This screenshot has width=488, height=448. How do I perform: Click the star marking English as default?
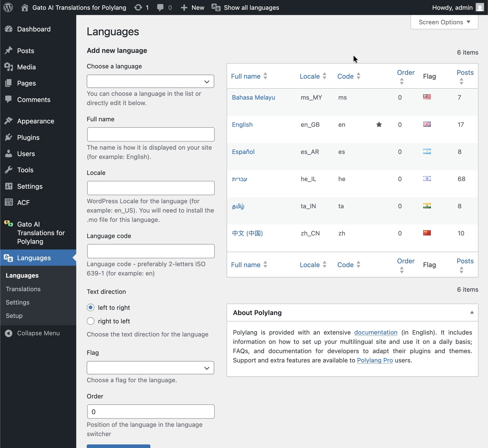click(379, 124)
